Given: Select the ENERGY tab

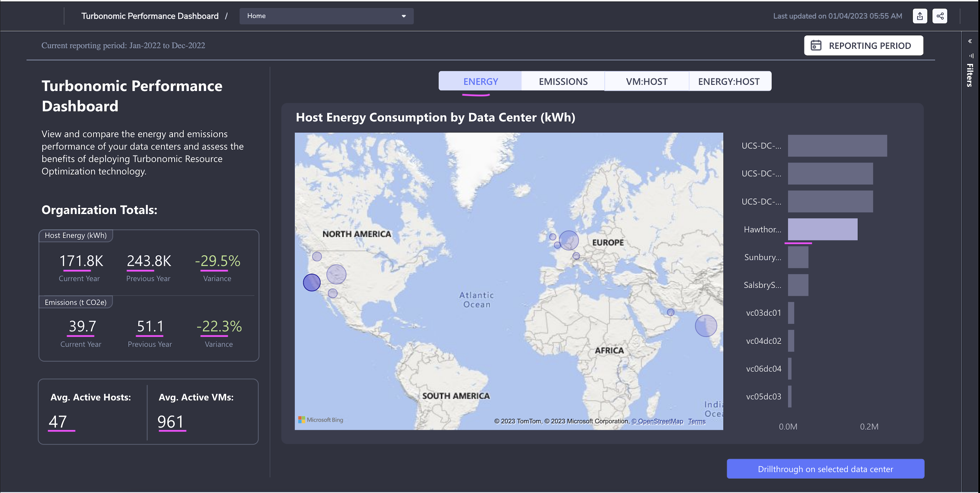Looking at the screenshot, I should point(480,82).
